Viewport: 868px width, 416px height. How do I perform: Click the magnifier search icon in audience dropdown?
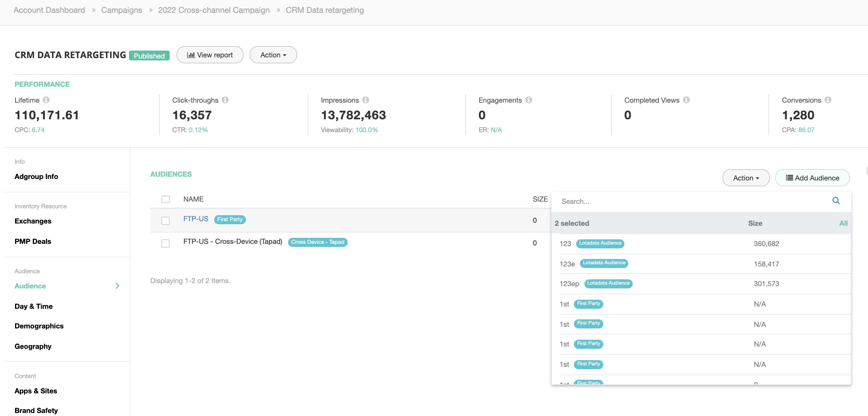point(836,201)
